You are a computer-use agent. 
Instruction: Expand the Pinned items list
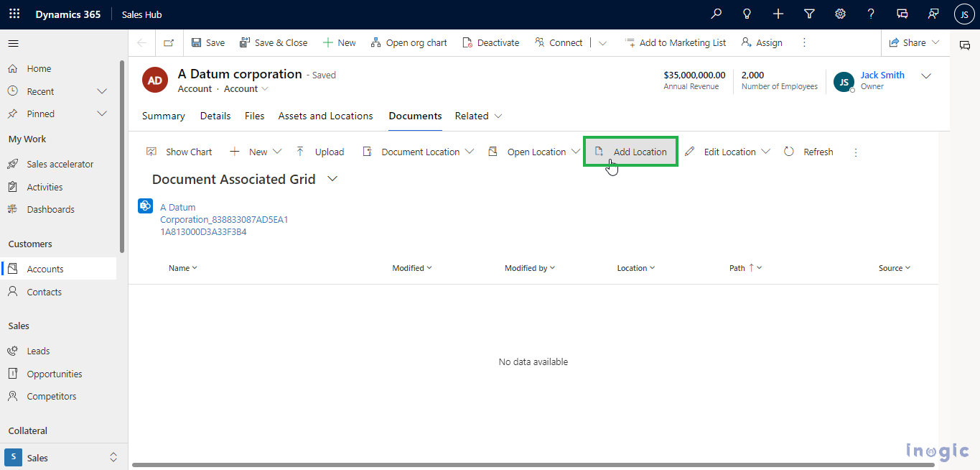point(102,114)
